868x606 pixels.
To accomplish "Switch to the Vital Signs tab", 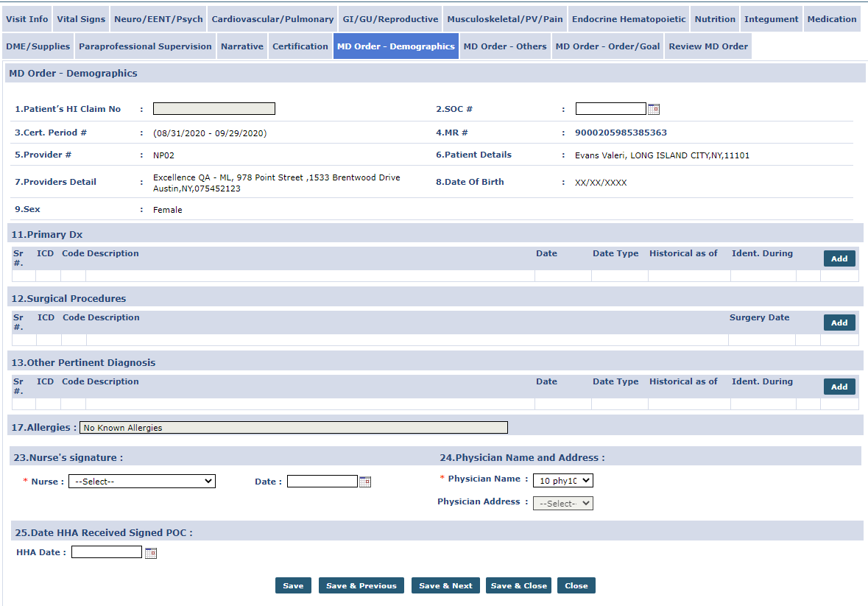I will pyautogui.click(x=81, y=19).
